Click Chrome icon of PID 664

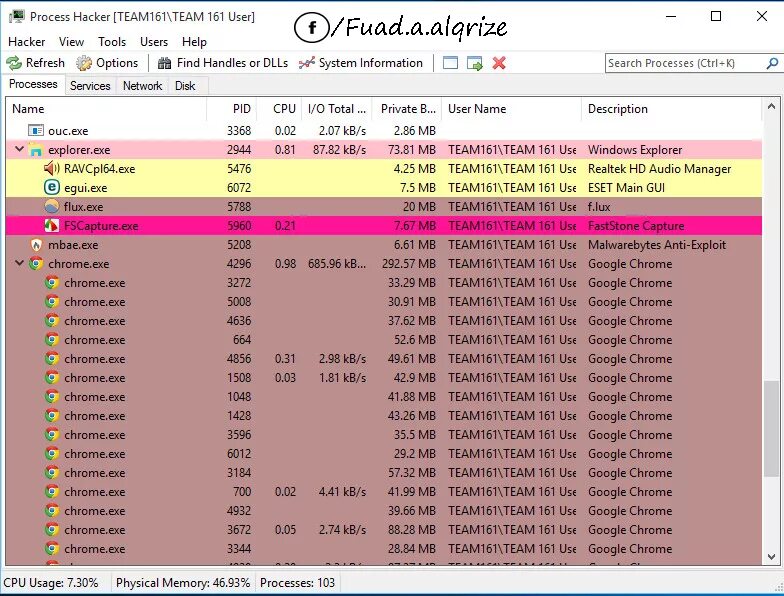tap(52, 340)
